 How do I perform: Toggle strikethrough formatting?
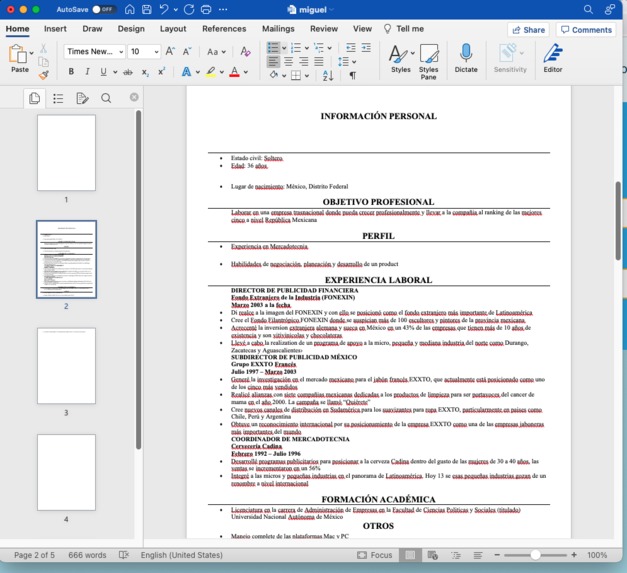click(128, 72)
